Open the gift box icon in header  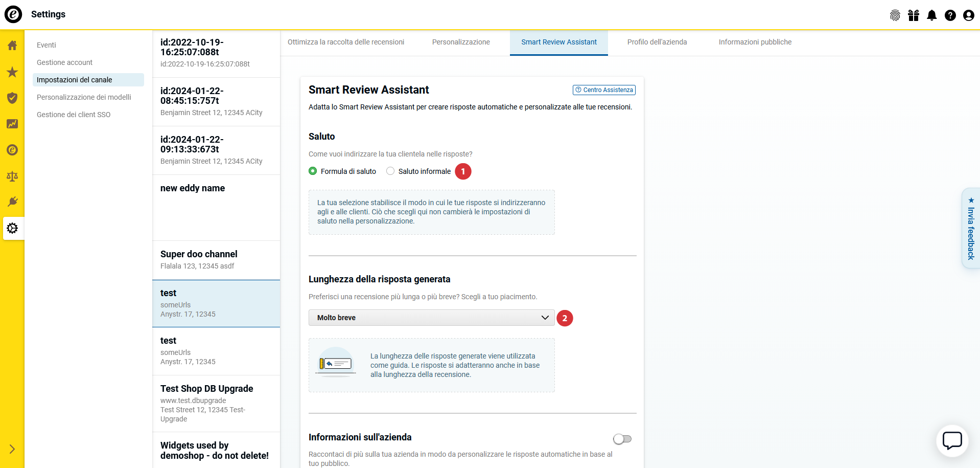pyautogui.click(x=913, y=15)
